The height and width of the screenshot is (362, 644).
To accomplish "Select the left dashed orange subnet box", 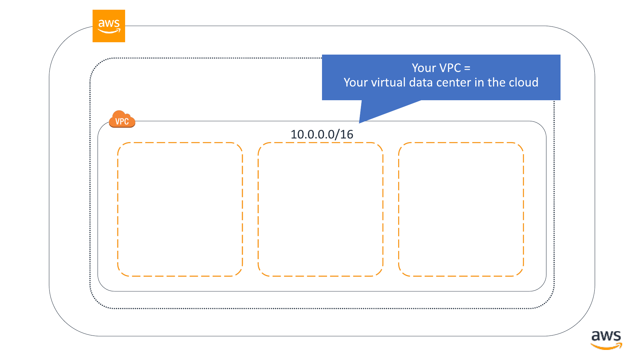I will pyautogui.click(x=180, y=209).
